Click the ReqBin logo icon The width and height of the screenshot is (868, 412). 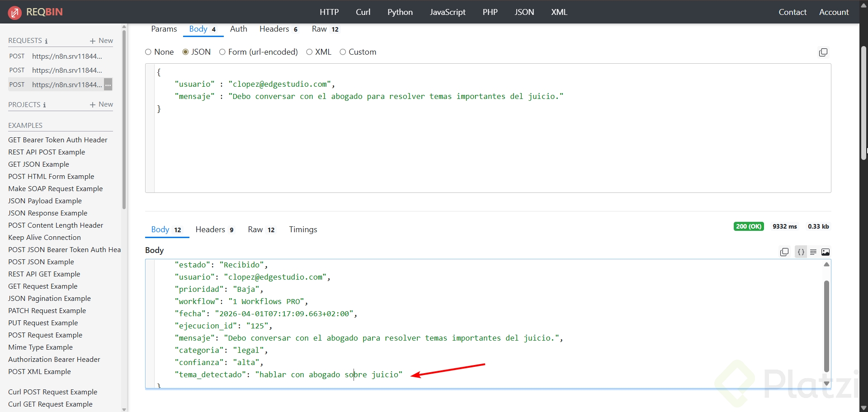(x=14, y=12)
